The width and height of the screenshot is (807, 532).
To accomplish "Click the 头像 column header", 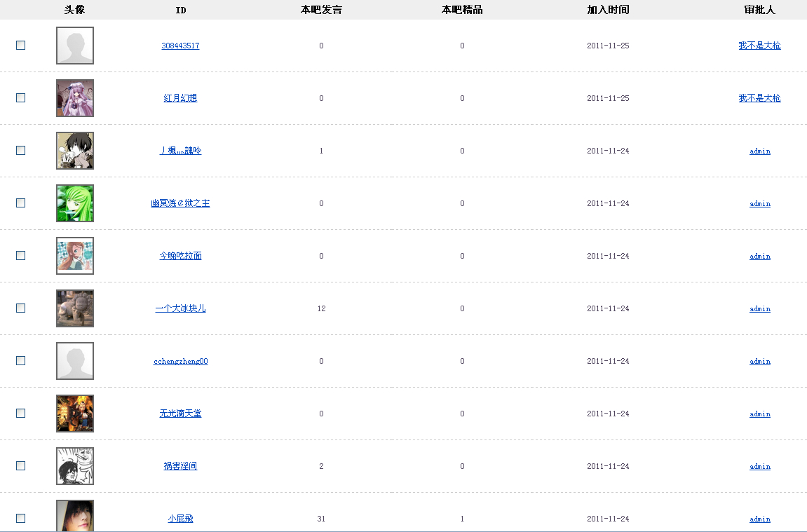I will [x=74, y=10].
